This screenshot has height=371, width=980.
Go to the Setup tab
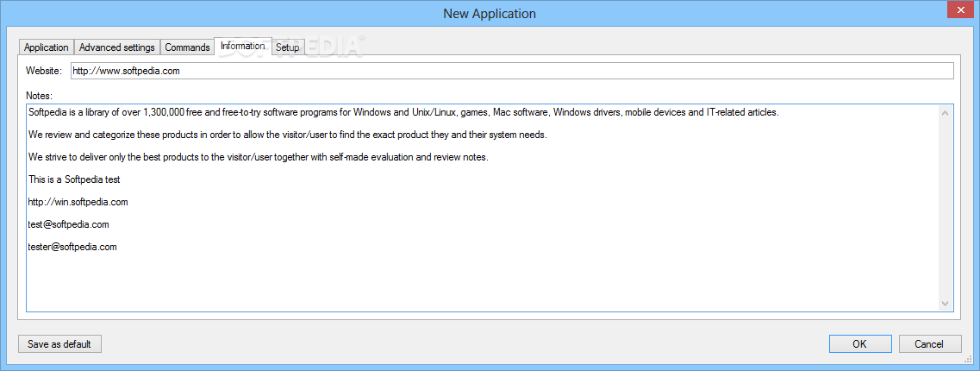click(x=288, y=47)
